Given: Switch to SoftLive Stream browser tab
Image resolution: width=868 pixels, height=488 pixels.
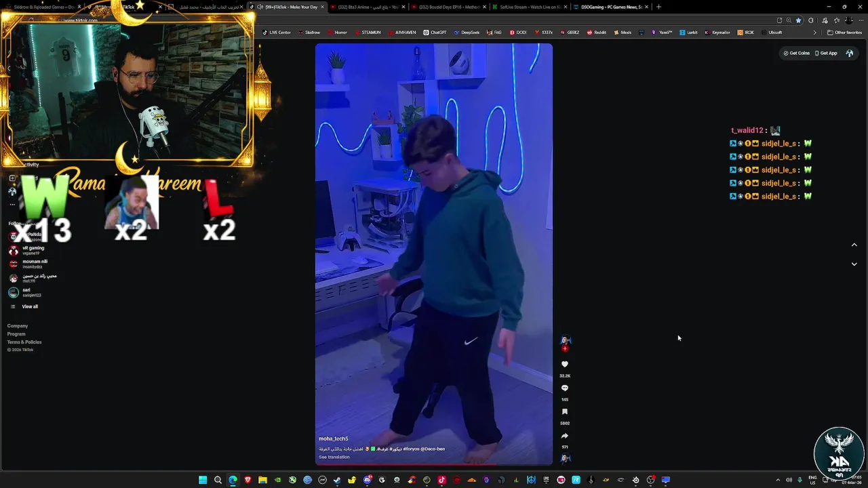Looking at the screenshot, I should tap(529, 7).
